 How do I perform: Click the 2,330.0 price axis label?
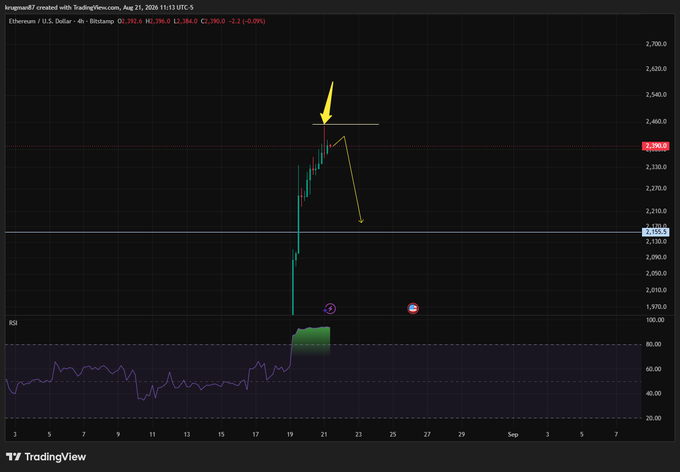pyautogui.click(x=656, y=167)
